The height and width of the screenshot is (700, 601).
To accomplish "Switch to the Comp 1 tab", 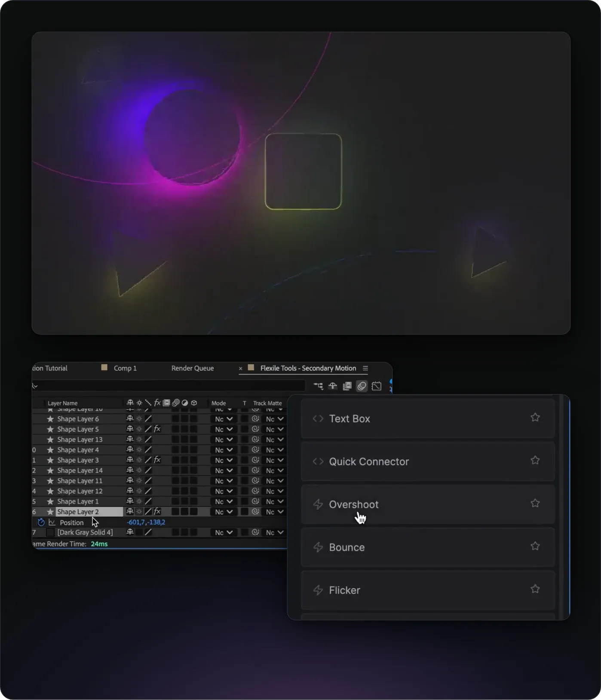I will [125, 368].
